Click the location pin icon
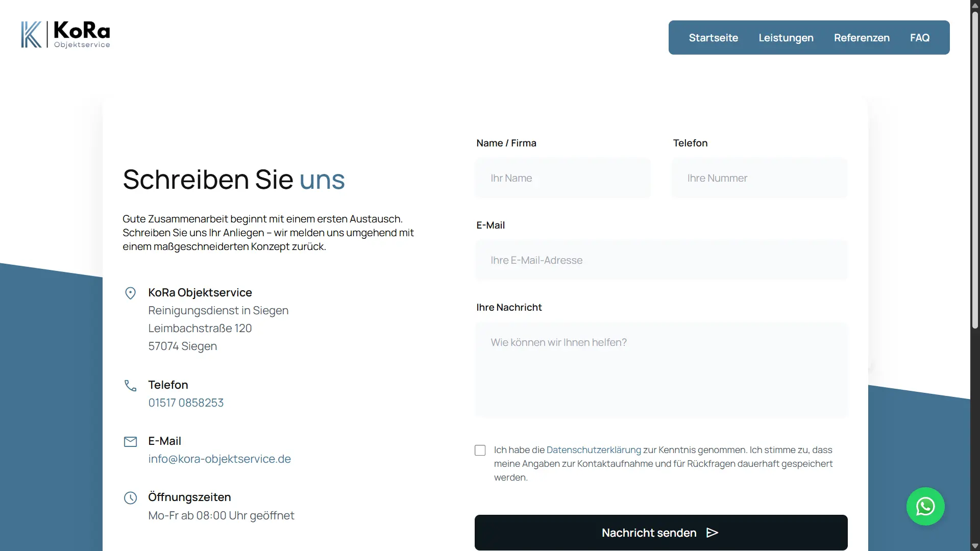This screenshot has width=980, height=551. (131, 293)
